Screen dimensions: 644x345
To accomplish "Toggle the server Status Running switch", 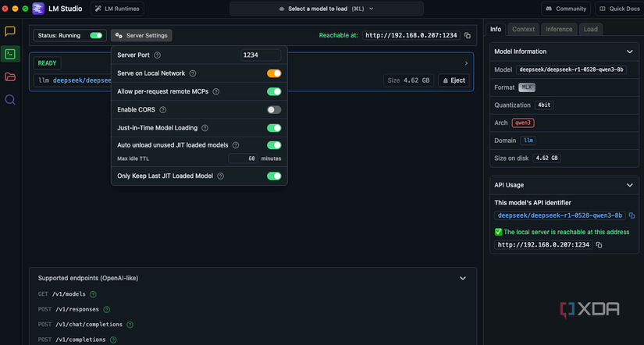I will point(96,35).
